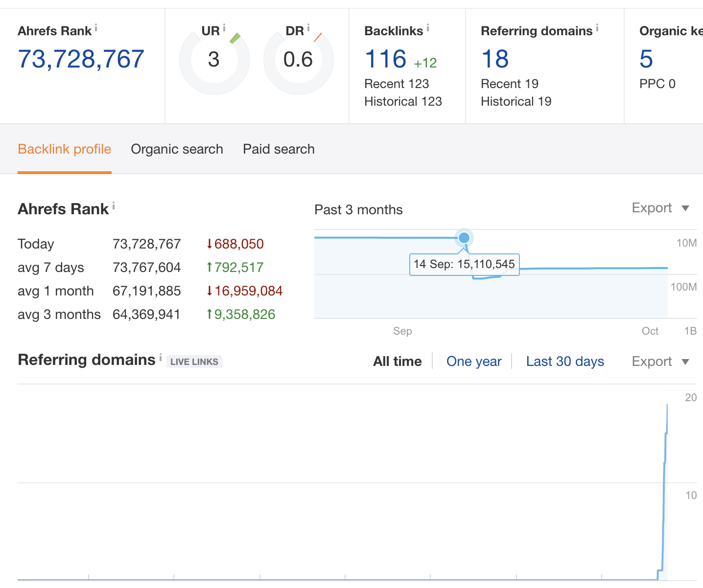Viewport: 703px width, 588px height.
Task: Click the info icon beside Backlinks
Action: point(428,28)
